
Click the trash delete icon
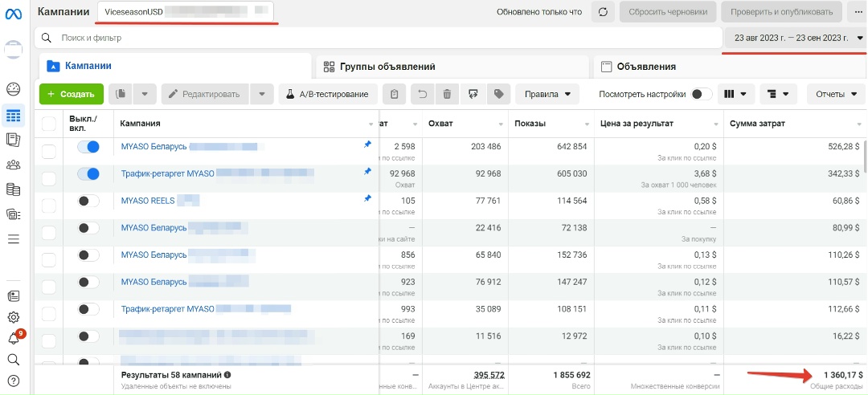click(448, 94)
